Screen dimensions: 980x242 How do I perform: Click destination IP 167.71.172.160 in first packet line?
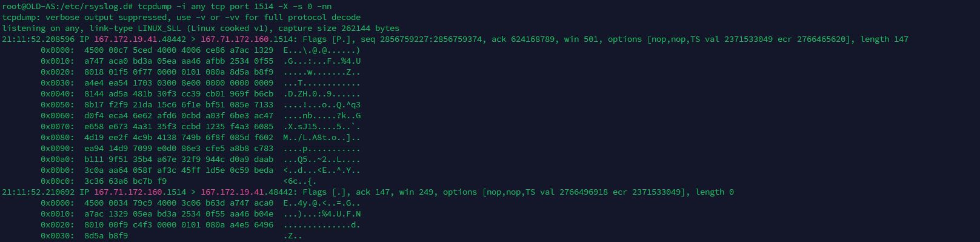pos(235,39)
